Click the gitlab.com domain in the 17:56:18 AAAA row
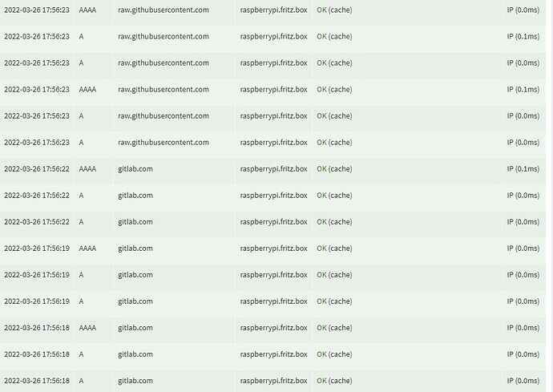The width and height of the screenshot is (553, 392). [x=135, y=327]
